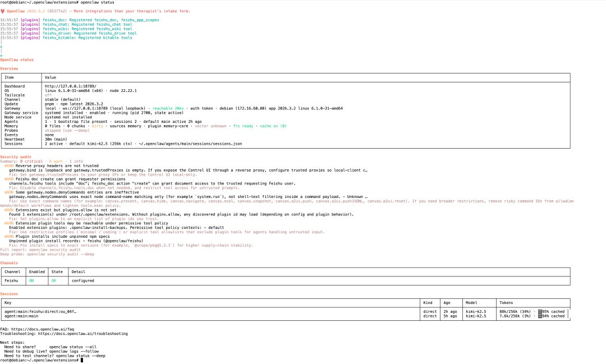The height and width of the screenshot is (364, 606).
Task: Click the Tailscale value 'off'
Action: click(x=48, y=95)
